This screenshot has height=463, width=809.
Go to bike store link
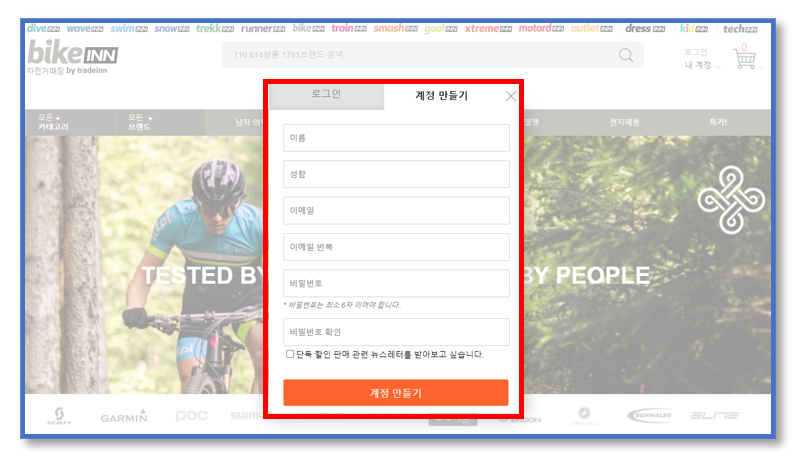pos(309,28)
